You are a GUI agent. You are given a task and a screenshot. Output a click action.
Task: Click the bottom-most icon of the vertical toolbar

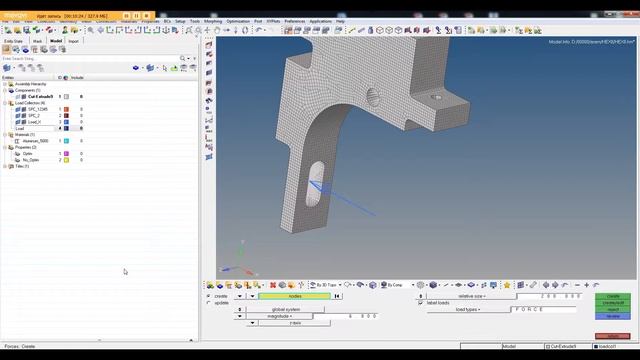pyautogui.click(x=209, y=157)
